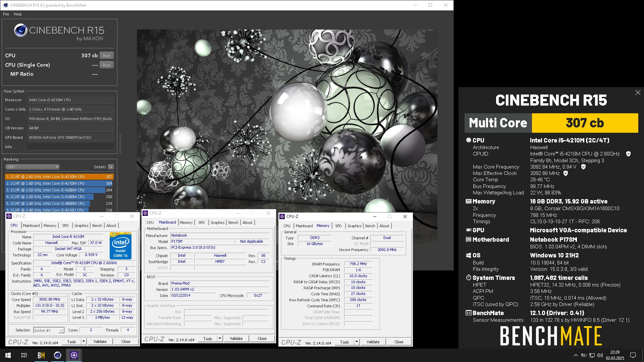Click Tools in first CPU-Z window
This screenshot has height=362, width=644.
71,342
